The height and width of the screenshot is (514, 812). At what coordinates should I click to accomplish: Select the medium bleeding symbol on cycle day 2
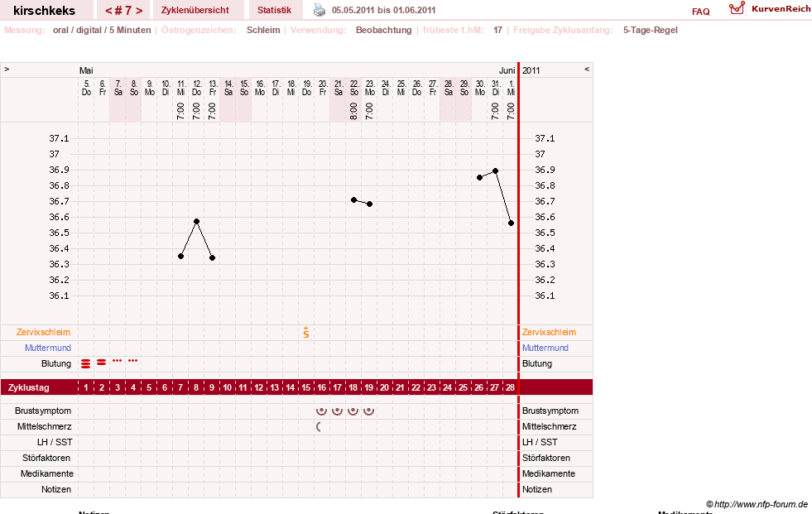coord(102,363)
